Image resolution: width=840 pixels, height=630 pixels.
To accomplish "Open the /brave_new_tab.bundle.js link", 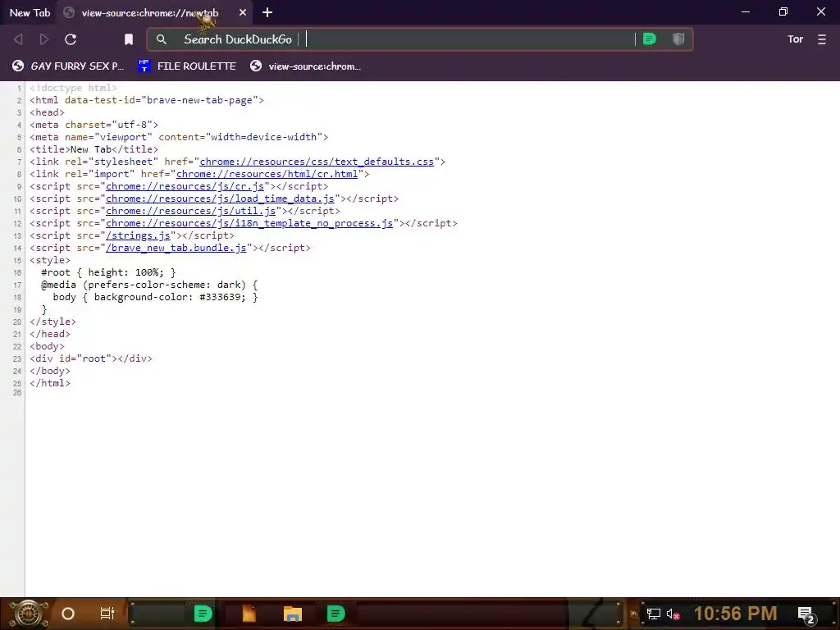I will click(x=176, y=248).
